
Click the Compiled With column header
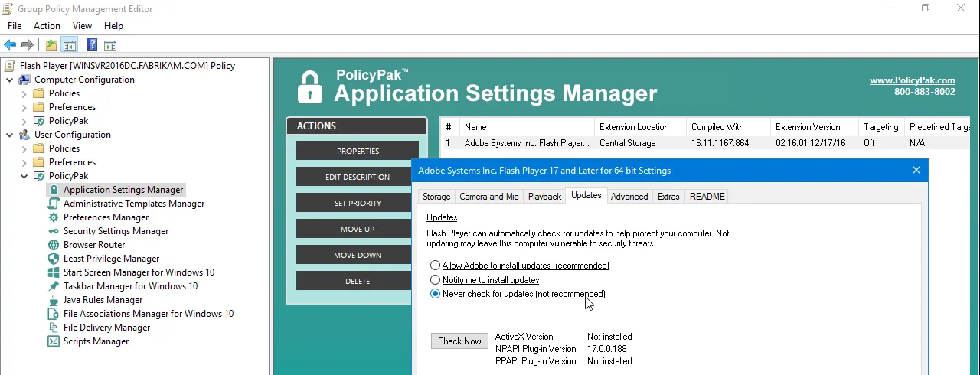tap(728, 127)
